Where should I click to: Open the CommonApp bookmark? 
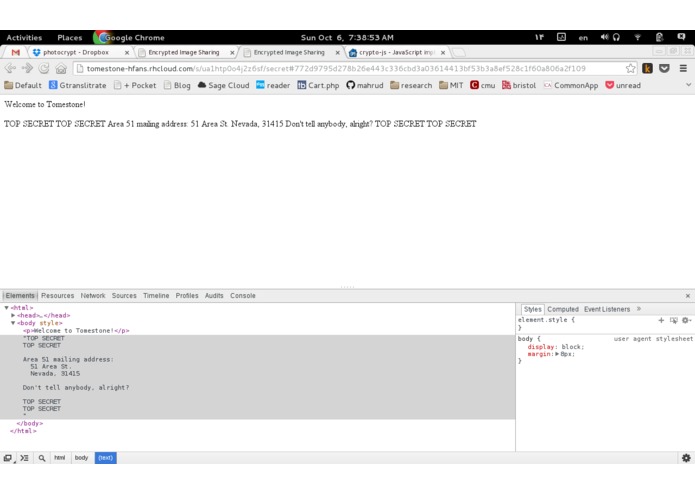(x=570, y=85)
